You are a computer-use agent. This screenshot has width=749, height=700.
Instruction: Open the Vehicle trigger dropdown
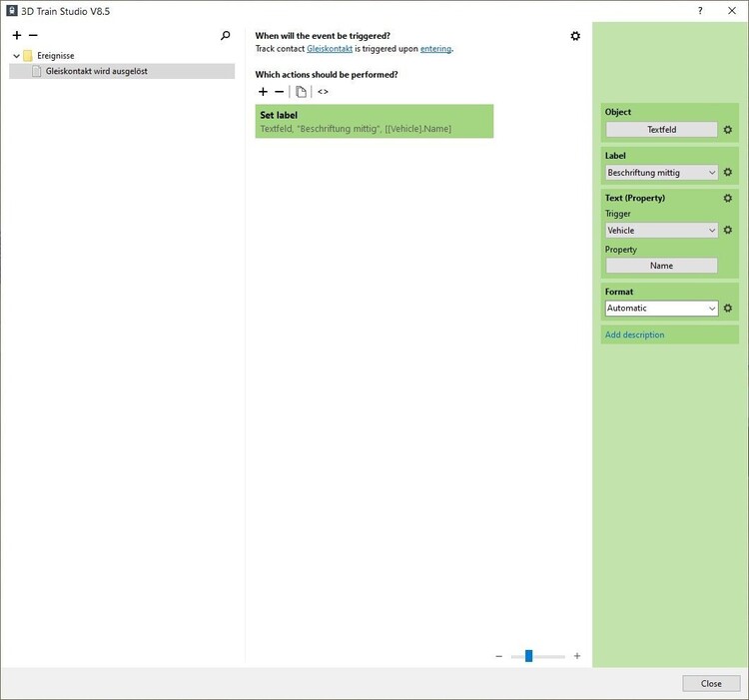click(661, 230)
